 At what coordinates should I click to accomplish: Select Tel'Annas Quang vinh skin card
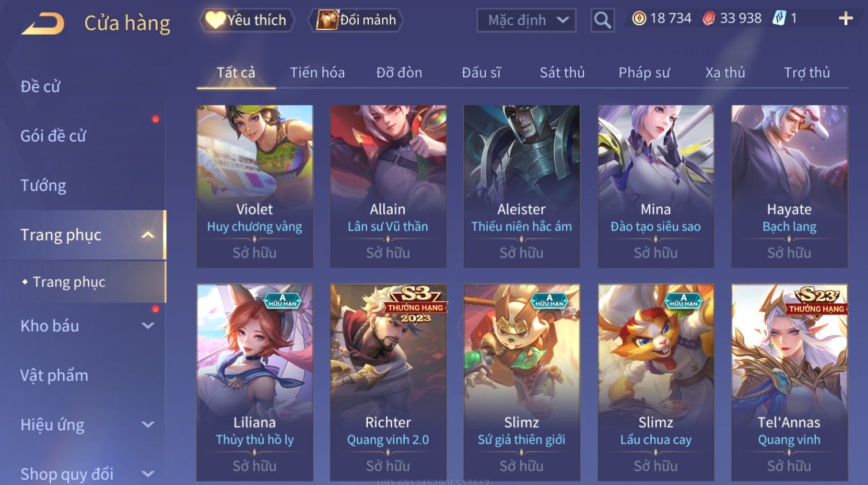(x=789, y=382)
